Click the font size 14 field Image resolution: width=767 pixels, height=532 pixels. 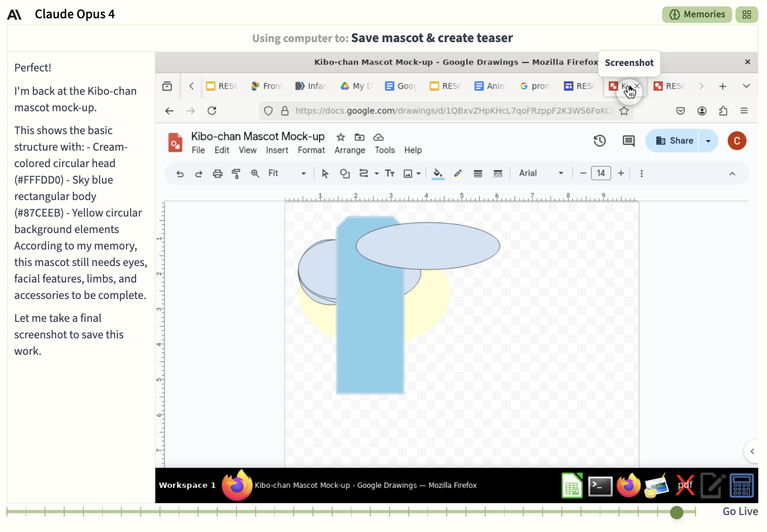[x=601, y=173]
